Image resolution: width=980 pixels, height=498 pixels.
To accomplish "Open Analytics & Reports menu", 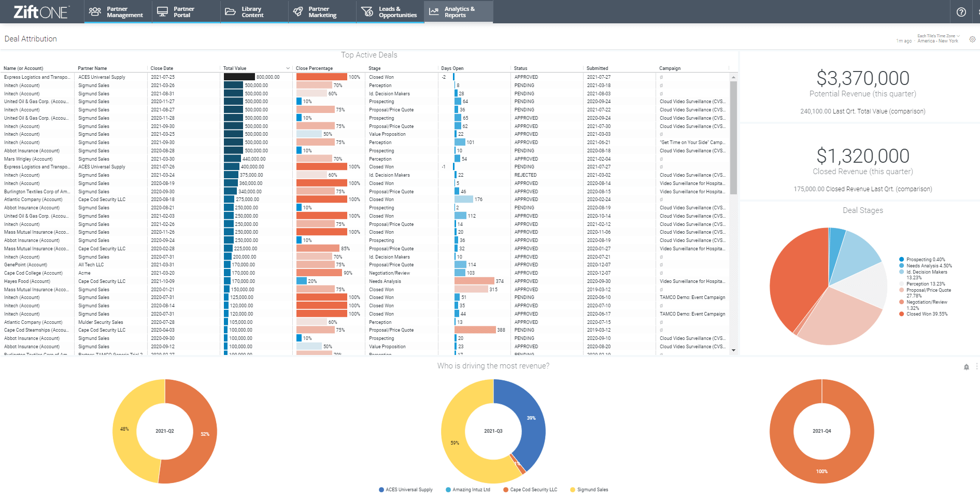I will [459, 12].
